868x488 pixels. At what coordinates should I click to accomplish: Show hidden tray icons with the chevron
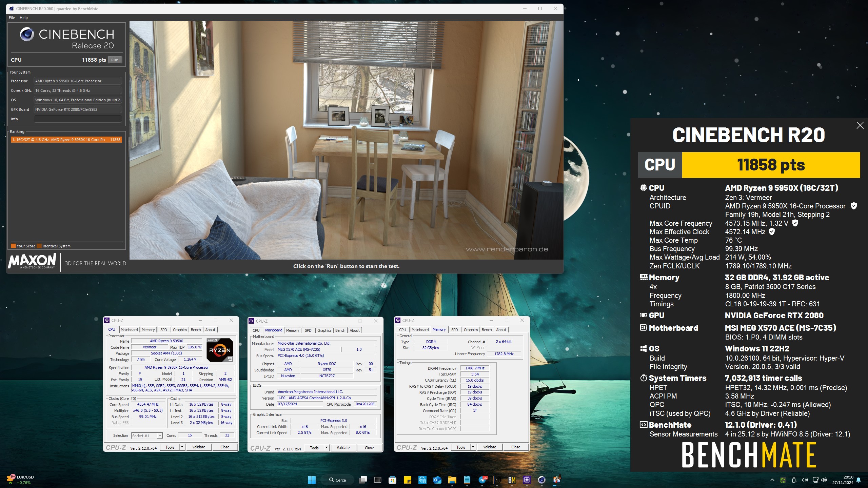coord(772,480)
